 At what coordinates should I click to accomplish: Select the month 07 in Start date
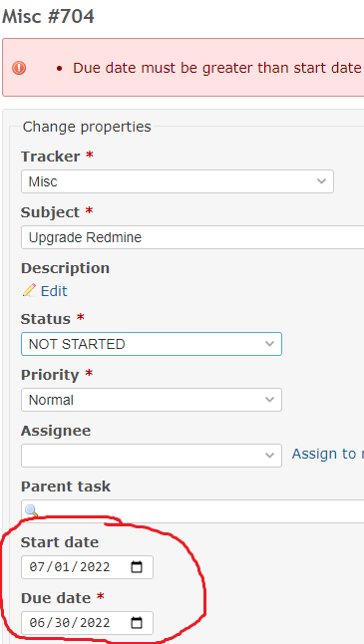[37, 567]
